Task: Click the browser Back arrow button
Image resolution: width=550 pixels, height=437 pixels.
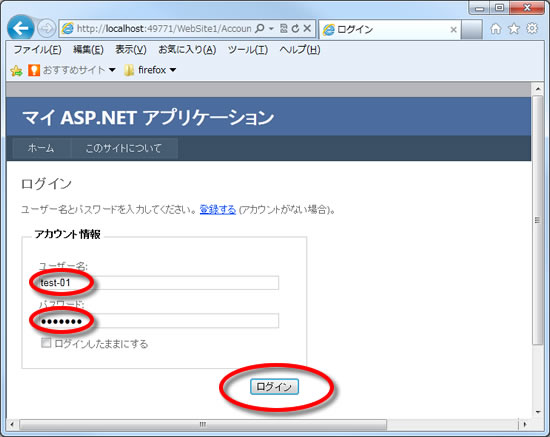Action: point(20,28)
